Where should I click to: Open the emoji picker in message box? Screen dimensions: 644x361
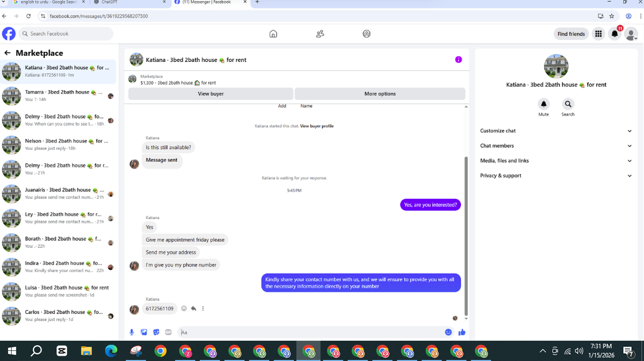click(448, 332)
